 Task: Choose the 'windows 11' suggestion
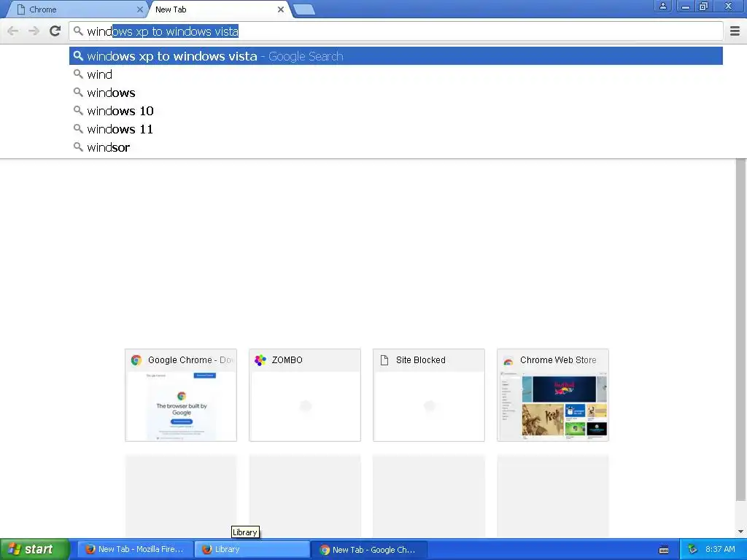pos(396,129)
